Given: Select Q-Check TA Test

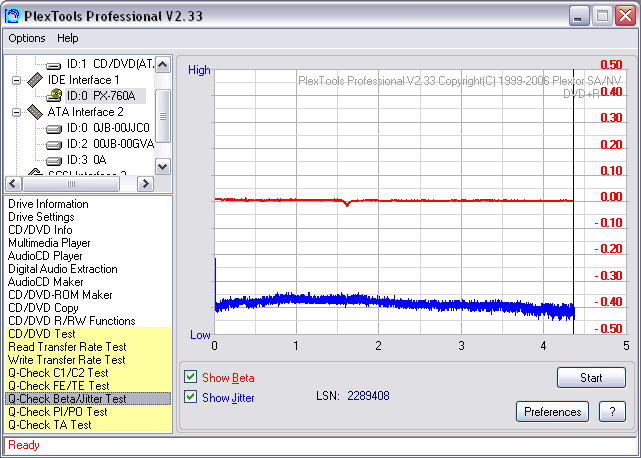Looking at the screenshot, I should click(88, 425).
